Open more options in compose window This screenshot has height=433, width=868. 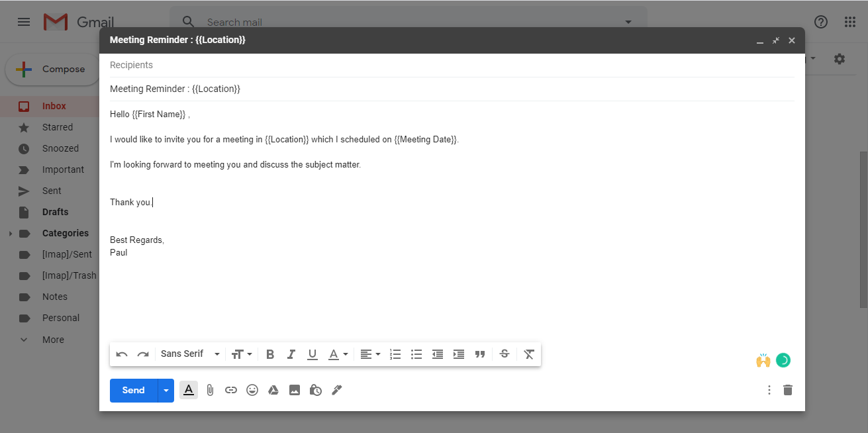[769, 391]
